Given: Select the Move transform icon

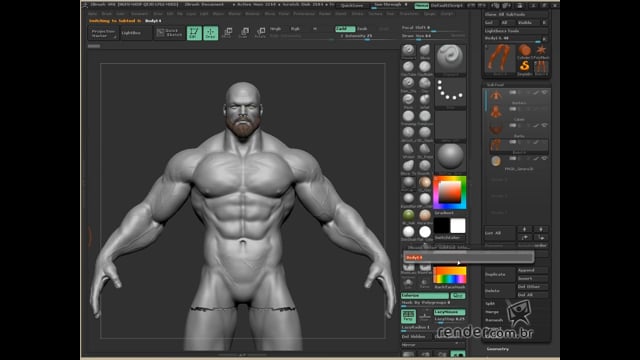Looking at the screenshot, I should [x=227, y=33].
